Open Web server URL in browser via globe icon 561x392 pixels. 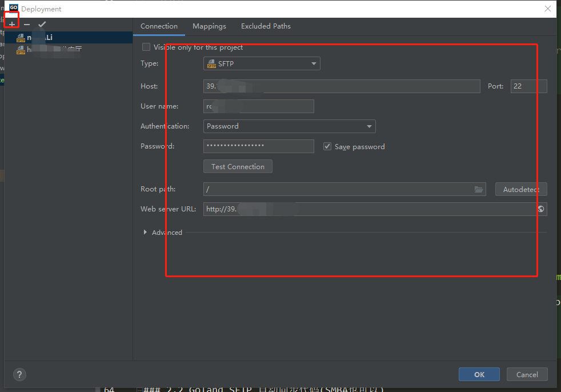(x=540, y=209)
